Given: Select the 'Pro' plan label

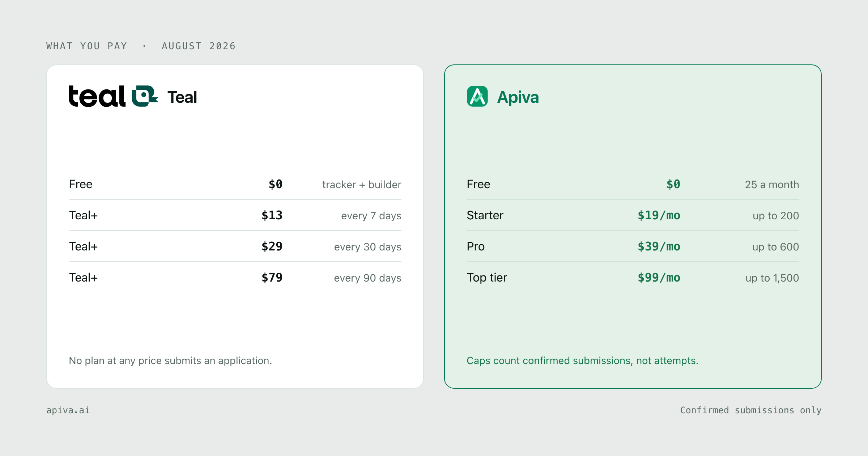Looking at the screenshot, I should click(x=476, y=246).
